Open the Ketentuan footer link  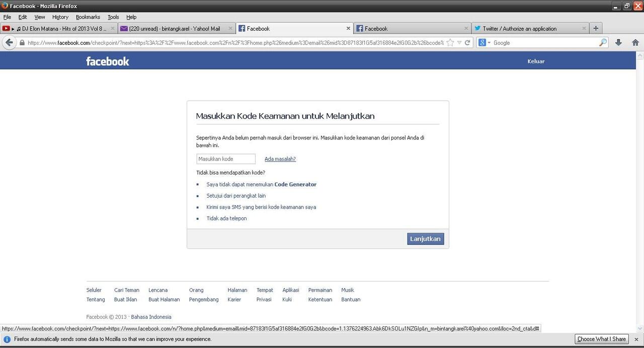click(320, 300)
